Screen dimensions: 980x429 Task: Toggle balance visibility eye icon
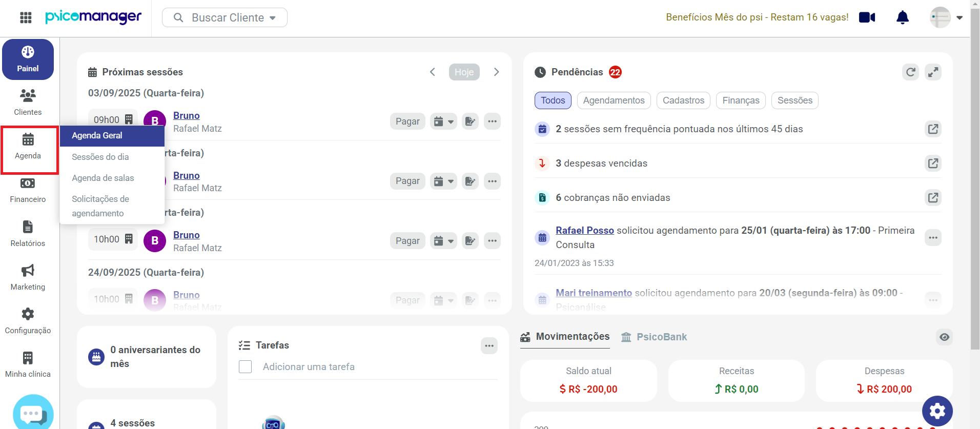click(944, 337)
